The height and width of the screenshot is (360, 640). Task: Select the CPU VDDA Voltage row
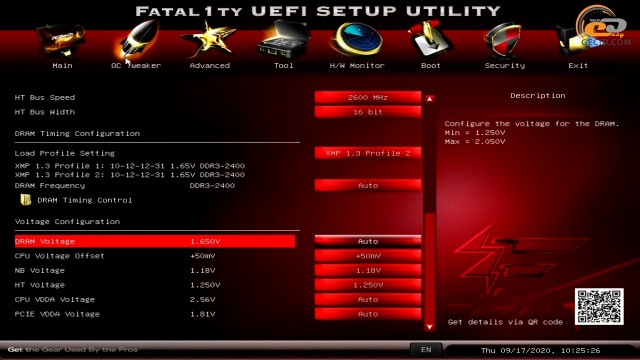155,299
